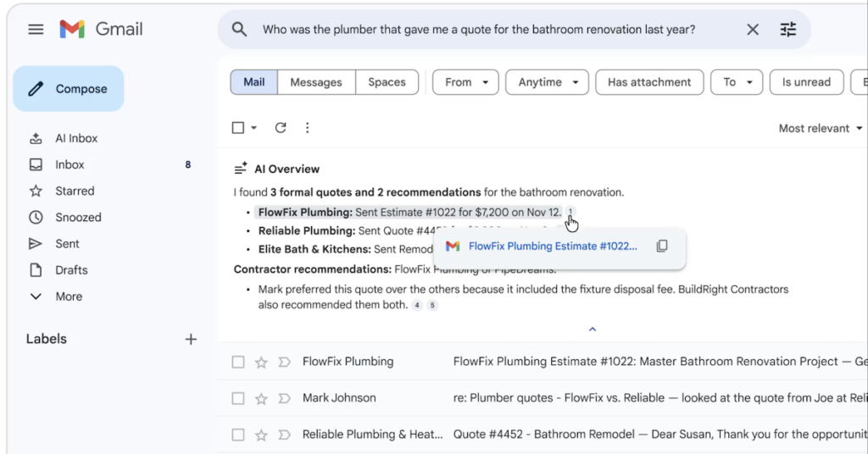Click the refresh icon

[281, 128]
